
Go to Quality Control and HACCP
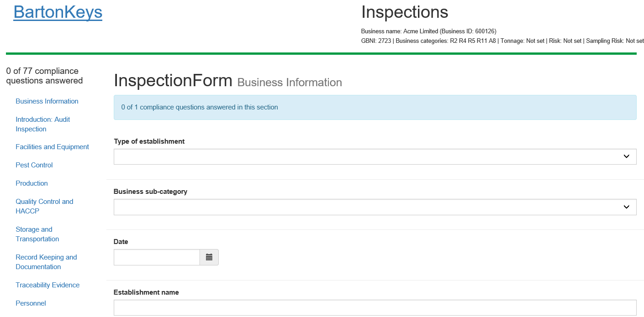(44, 206)
